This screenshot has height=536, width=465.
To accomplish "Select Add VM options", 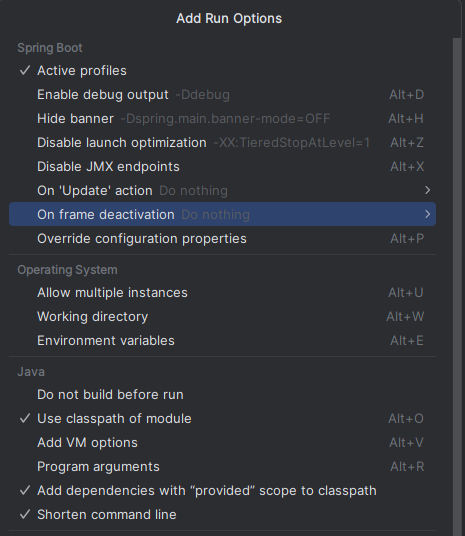I will pos(222,442).
